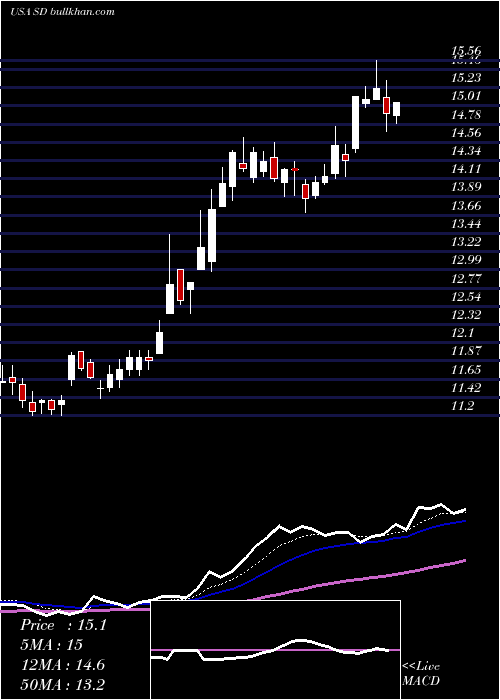
Task: Select the 12.1 price axis label
Action: coord(462,333)
